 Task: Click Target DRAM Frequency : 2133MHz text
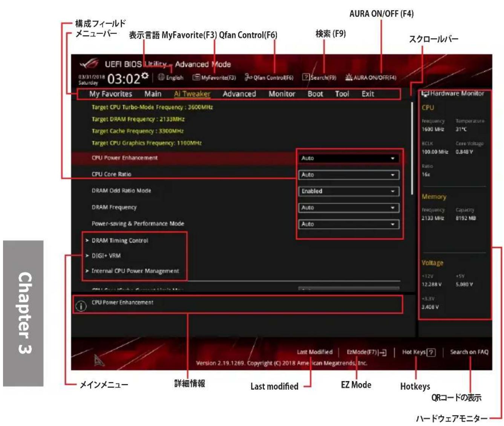[x=138, y=119]
